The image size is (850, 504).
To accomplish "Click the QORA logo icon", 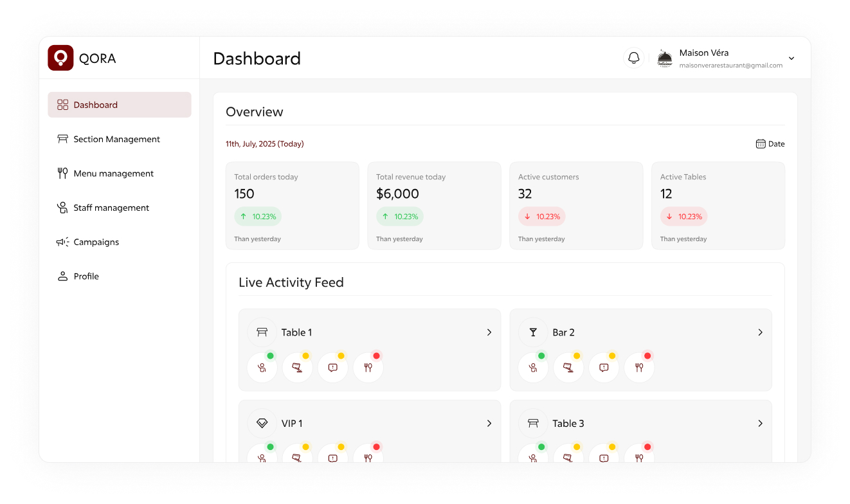I will [60, 58].
